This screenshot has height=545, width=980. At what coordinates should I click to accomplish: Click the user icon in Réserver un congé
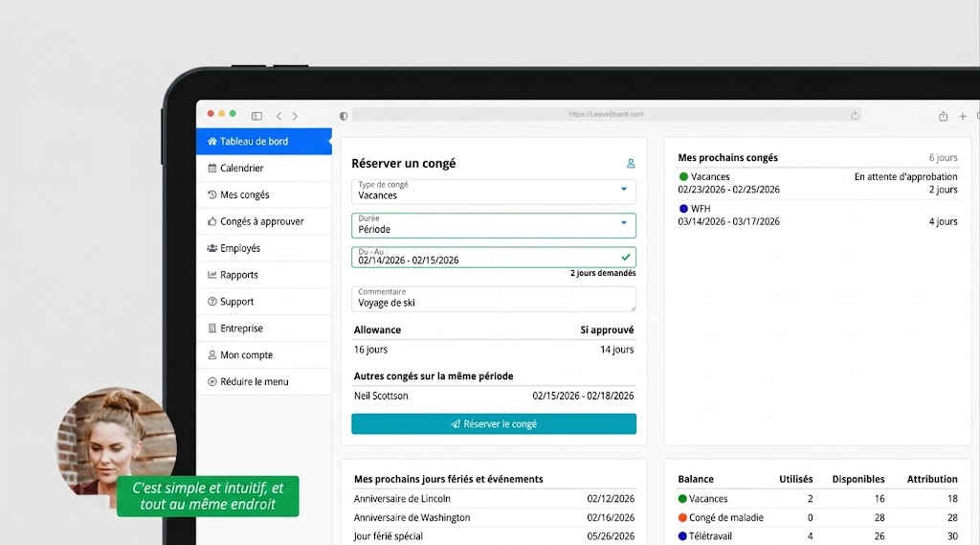pos(631,164)
